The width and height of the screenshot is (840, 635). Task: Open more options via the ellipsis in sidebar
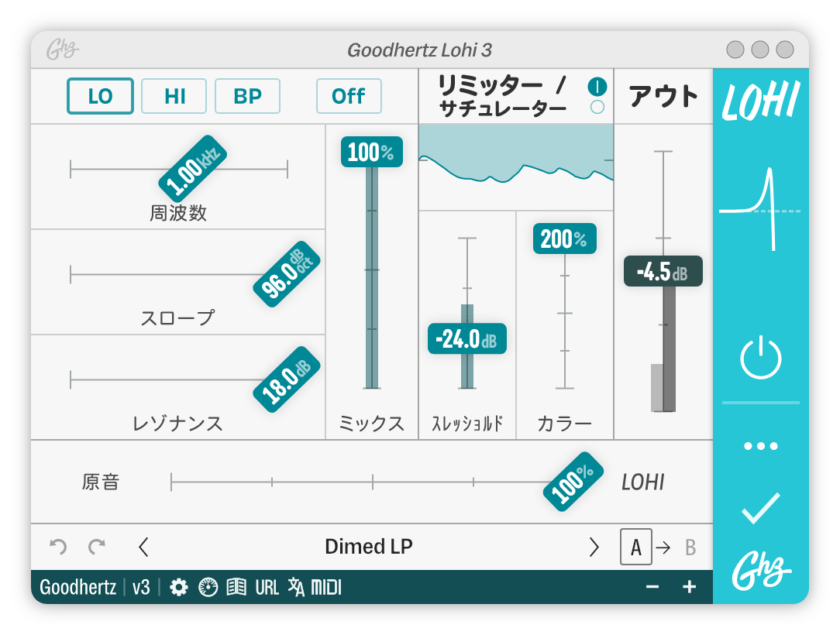pos(762,444)
